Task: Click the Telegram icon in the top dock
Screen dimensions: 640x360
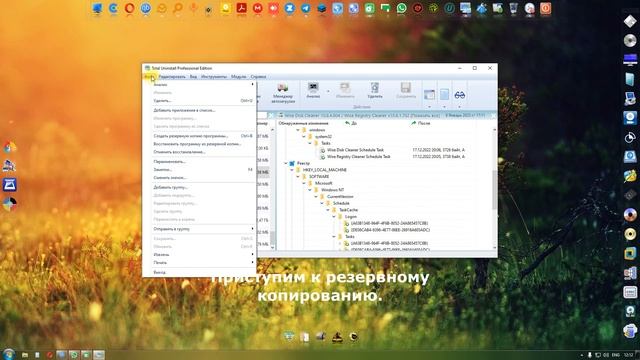Action: [x=305, y=8]
